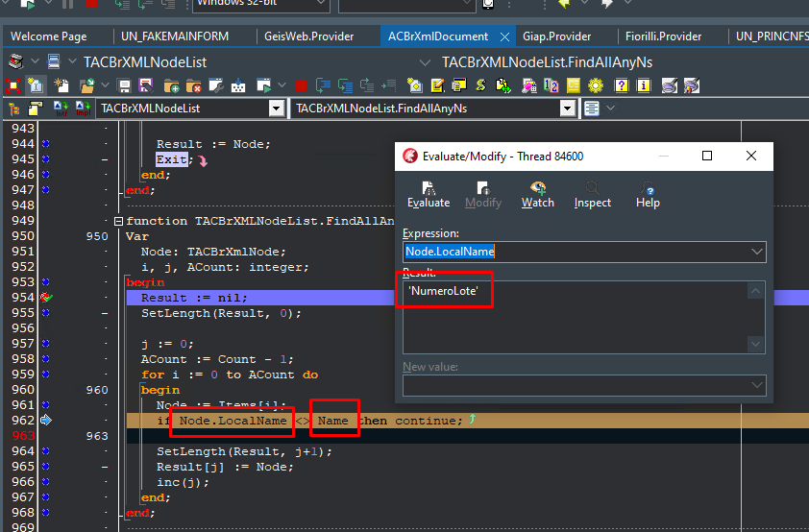Run the program with the green play window icon
The width and height of the screenshot is (809, 532).
(x=263, y=85)
